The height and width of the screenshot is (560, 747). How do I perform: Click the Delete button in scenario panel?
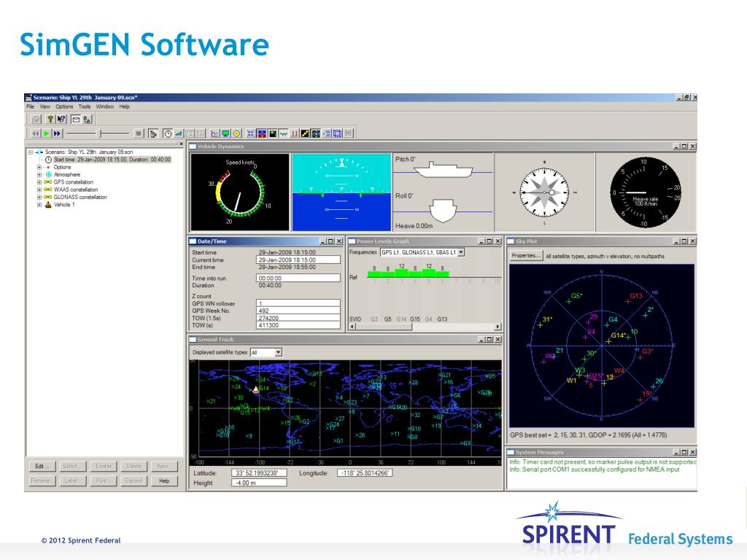click(134, 466)
